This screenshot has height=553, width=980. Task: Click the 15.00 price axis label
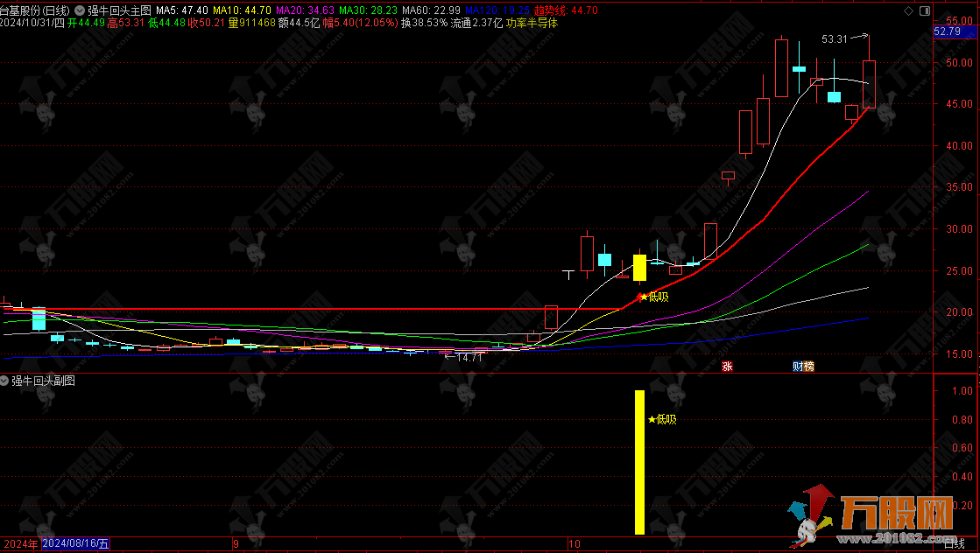point(959,353)
